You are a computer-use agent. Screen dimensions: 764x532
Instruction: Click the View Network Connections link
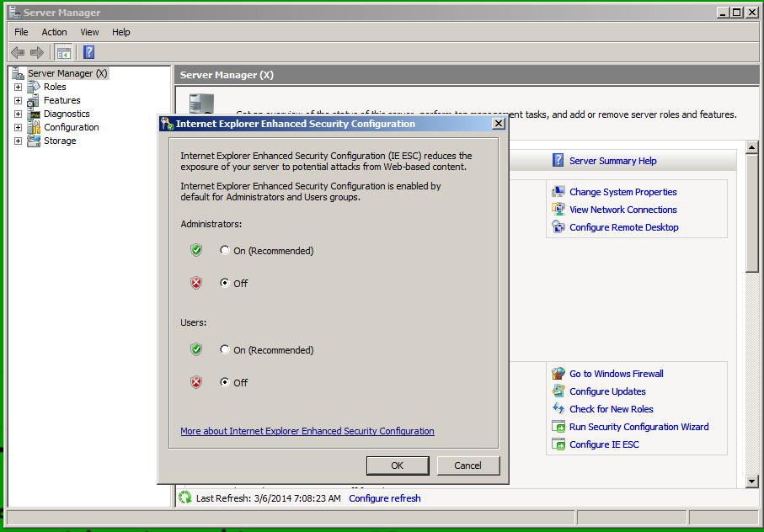[x=622, y=210]
